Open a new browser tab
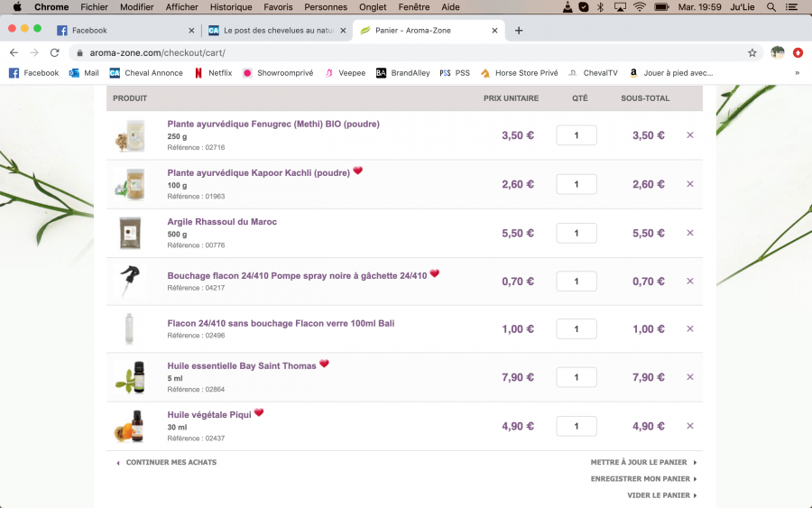 (519, 30)
